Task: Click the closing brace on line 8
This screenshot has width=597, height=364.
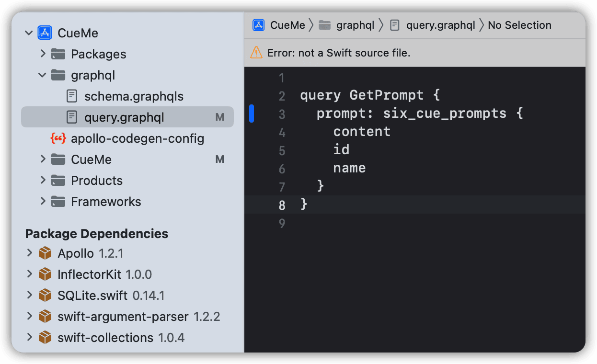Action: tap(304, 205)
